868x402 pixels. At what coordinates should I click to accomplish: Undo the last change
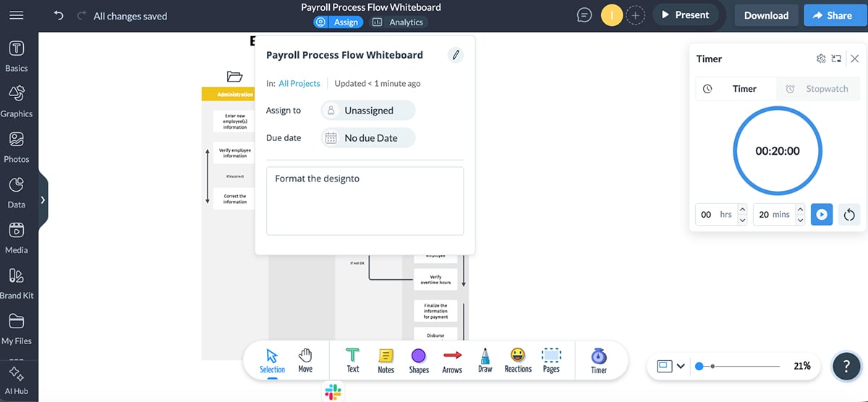tap(59, 15)
